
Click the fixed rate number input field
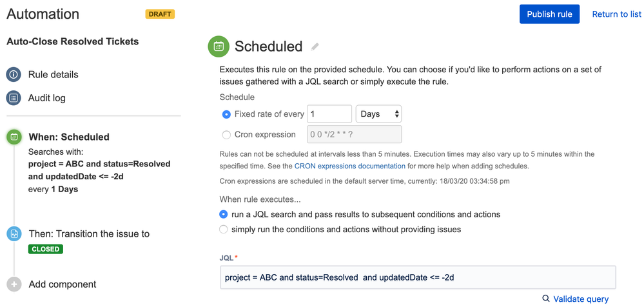(x=329, y=114)
